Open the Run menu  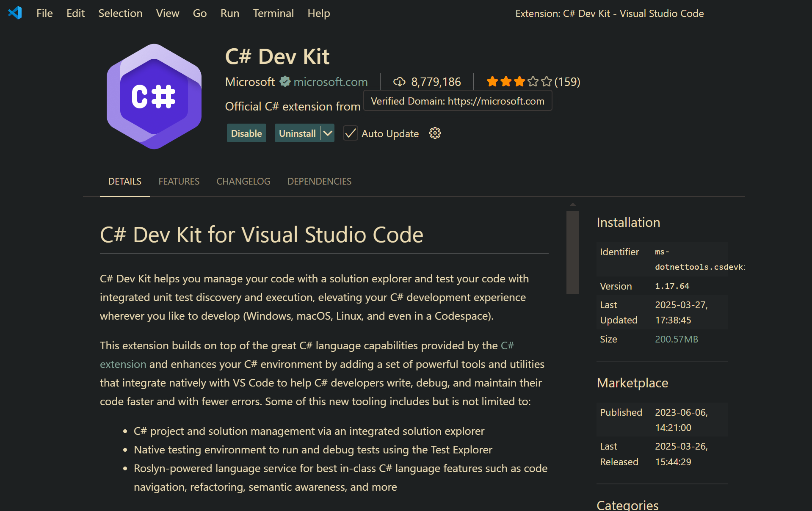[x=230, y=13]
